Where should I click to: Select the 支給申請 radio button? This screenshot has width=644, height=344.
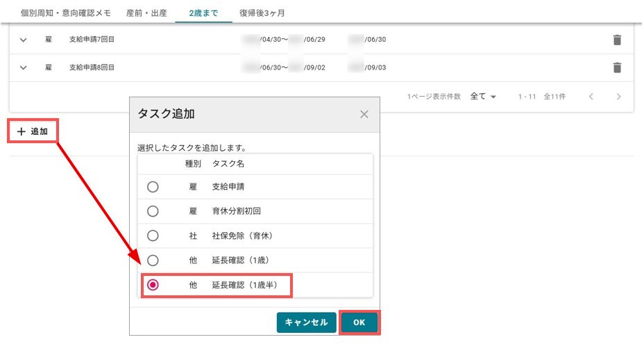coord(153,187)
